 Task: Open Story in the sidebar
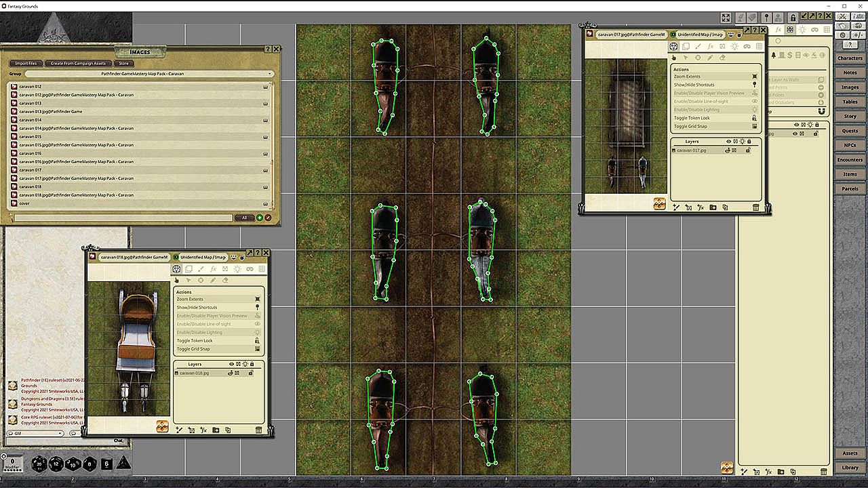tap(850, 117)
